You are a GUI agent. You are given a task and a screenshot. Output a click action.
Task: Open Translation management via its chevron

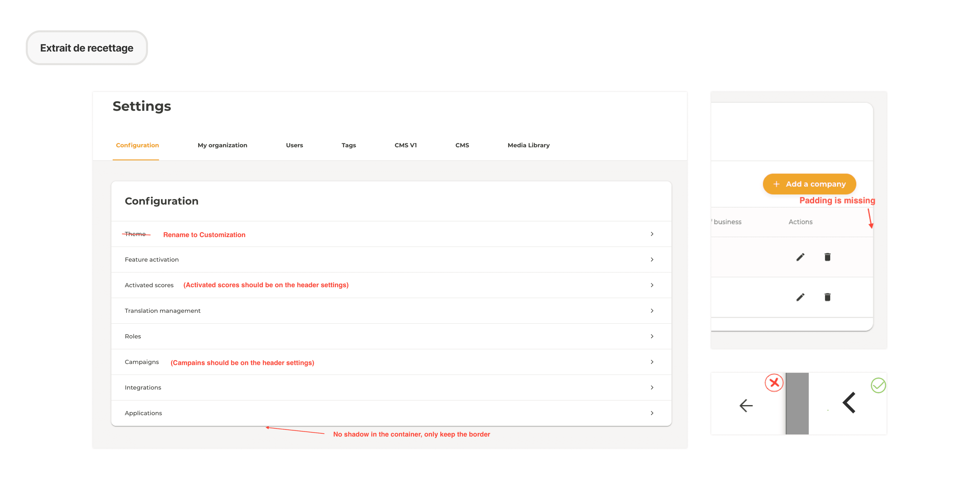pyautogui.click(x=652, y=311)
